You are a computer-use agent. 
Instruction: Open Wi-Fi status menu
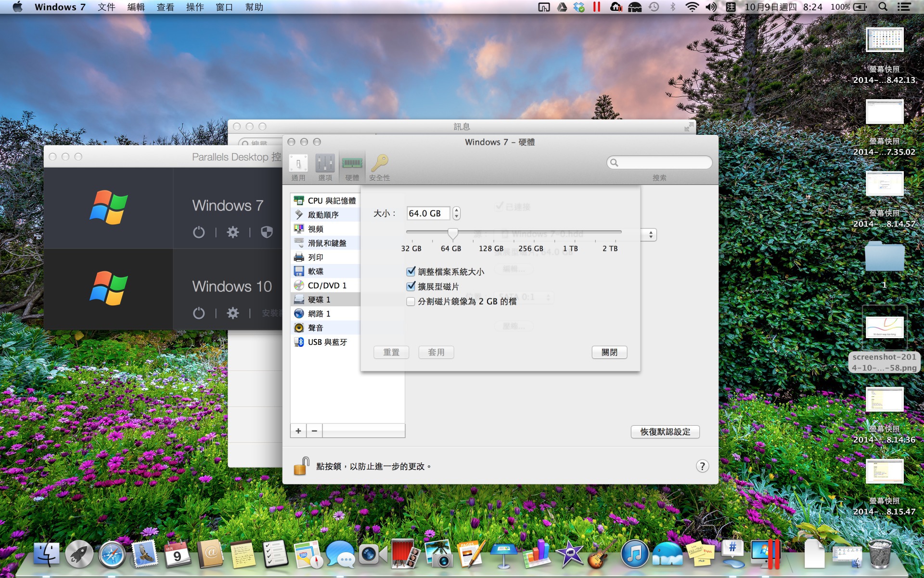click(692, 7)
